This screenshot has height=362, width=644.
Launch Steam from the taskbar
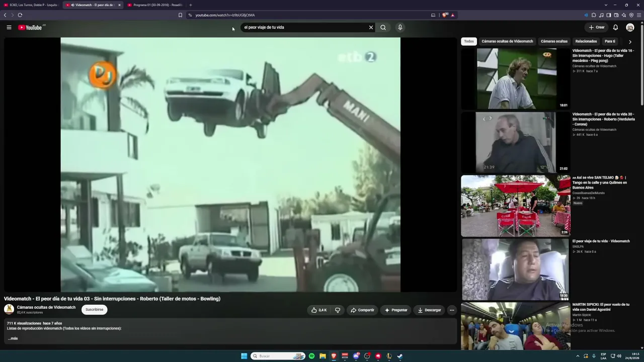coord(400,356)
